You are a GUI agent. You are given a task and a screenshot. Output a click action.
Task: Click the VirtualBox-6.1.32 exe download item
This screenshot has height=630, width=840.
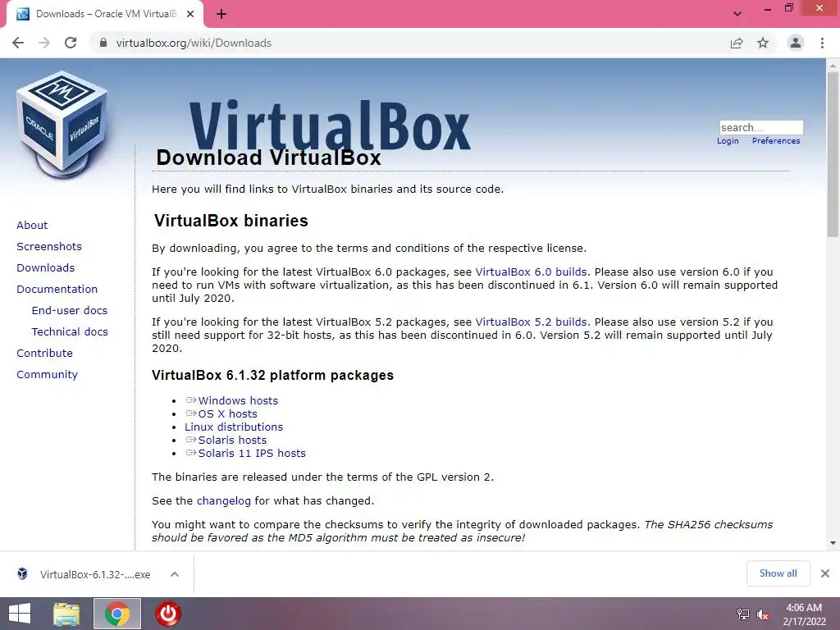(x=95, y=574)
